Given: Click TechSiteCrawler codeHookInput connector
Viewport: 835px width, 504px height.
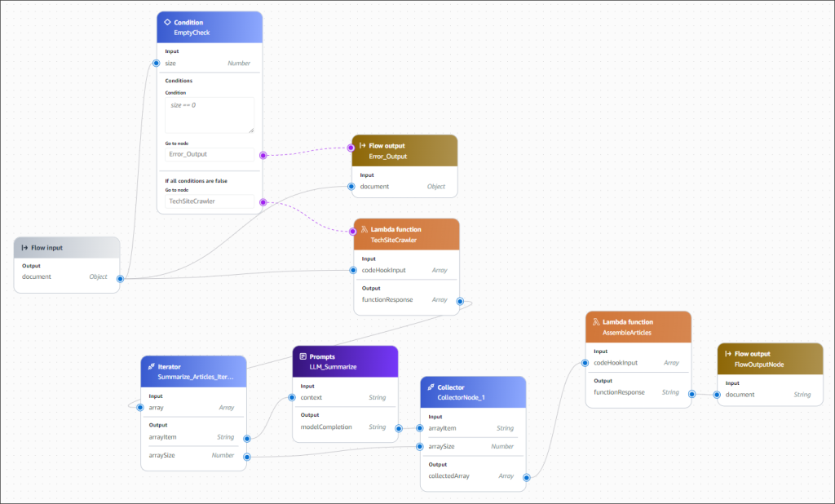Looking at the screenshot, I should tap(353, 270).
